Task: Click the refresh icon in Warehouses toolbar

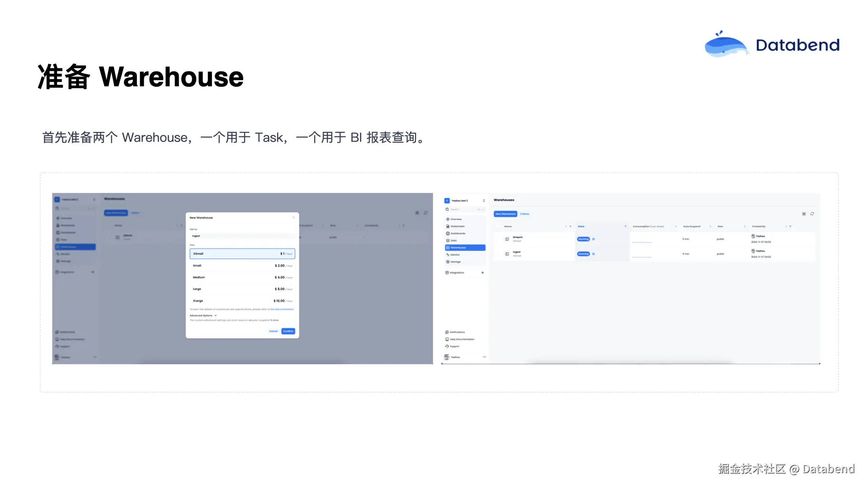Action: coord(812,214)
